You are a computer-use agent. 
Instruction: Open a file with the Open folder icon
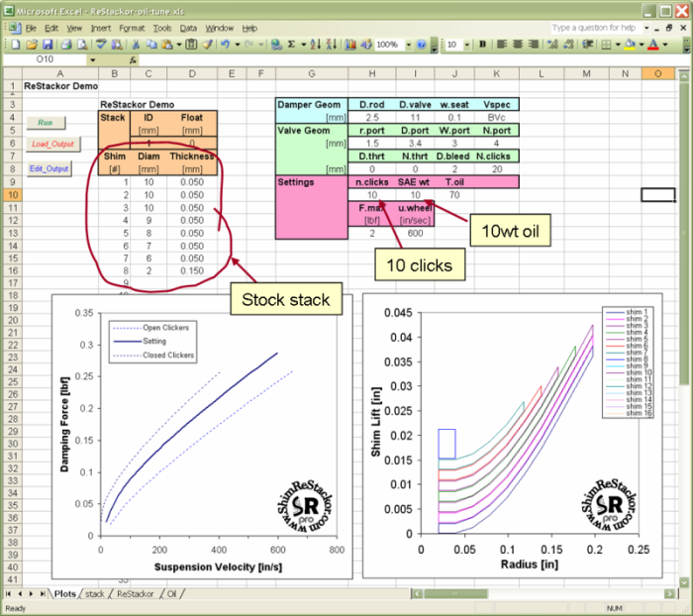point(32,45)
